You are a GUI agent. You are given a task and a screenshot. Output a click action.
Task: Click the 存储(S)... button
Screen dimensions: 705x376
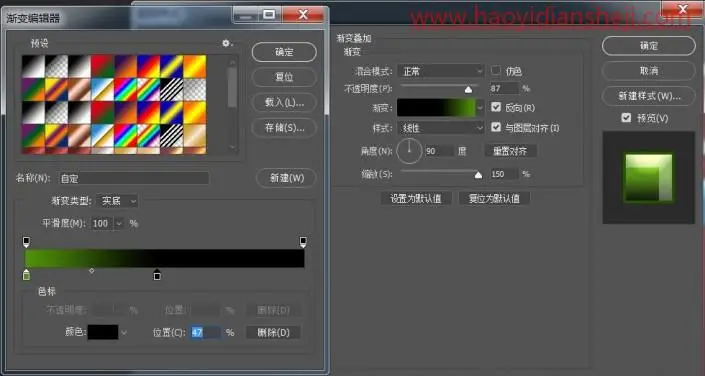coord(284,128)
